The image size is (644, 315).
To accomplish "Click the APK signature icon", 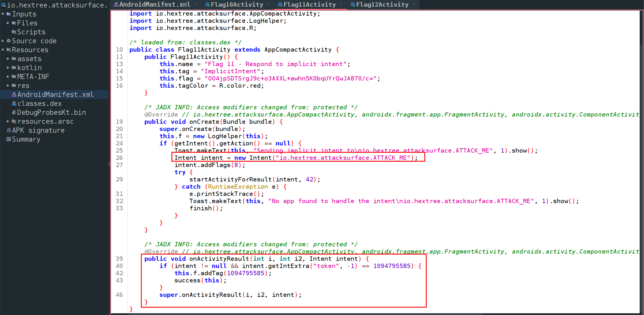I will click(x=9, y=130).
